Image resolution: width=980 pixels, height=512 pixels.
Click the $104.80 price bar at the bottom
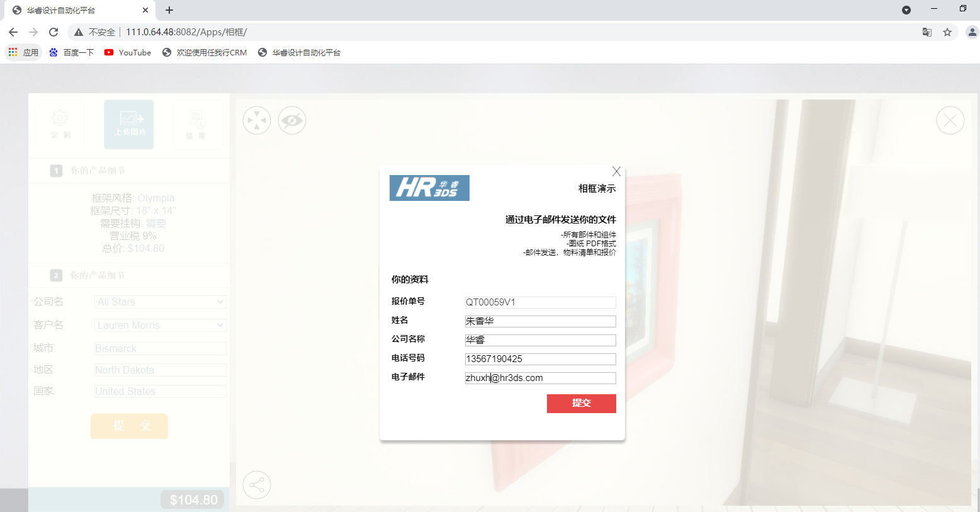tap(192, 499)
